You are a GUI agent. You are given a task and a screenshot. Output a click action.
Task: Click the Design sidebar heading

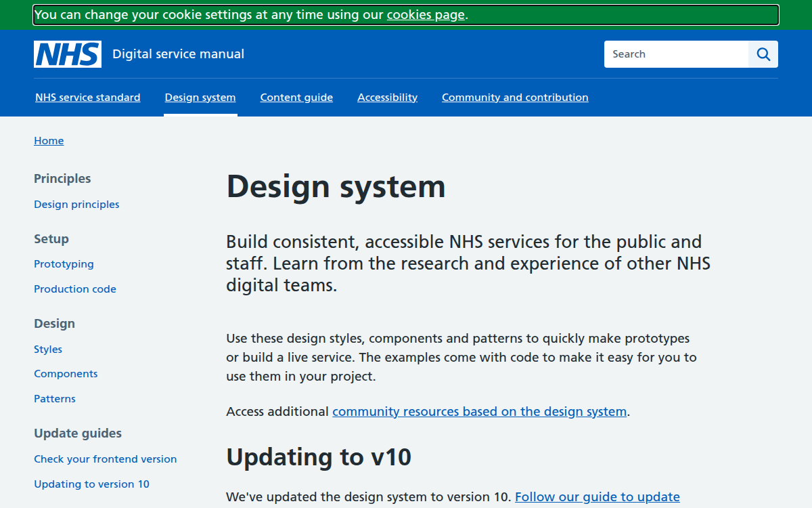[x=54, y=324]
